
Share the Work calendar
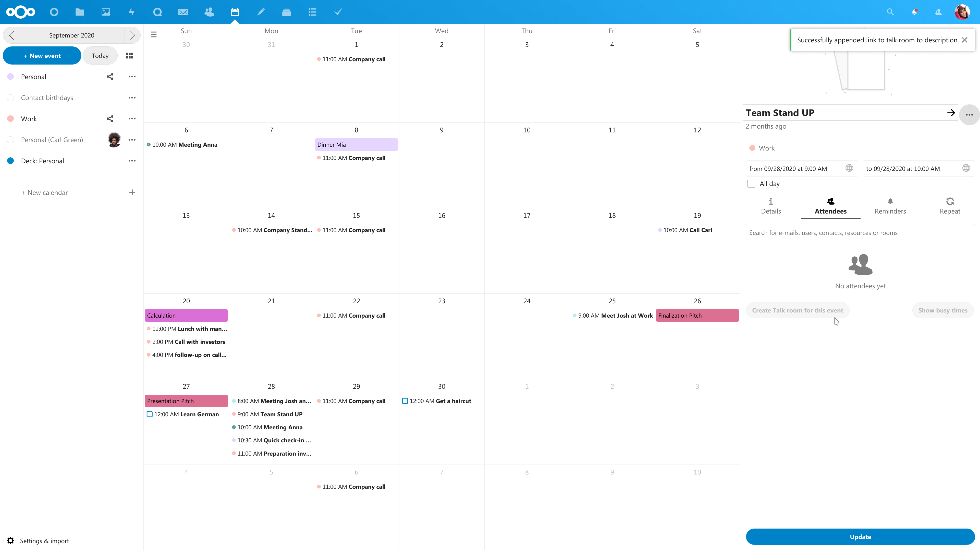pyautogui.click(x=110, y=119)
